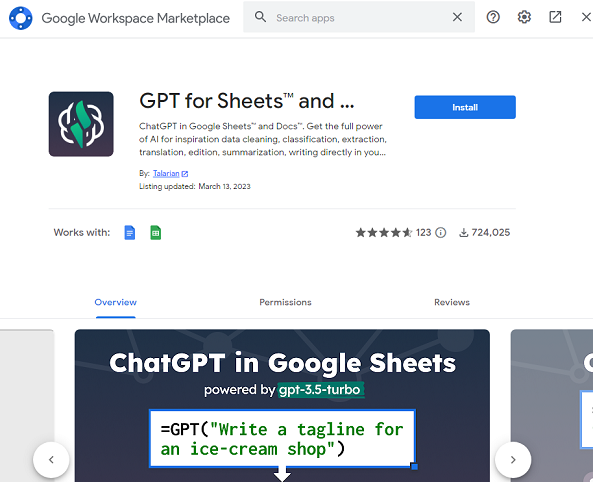Screen dimensions: 593x482
Task: Click the external link icon beside Talarian
Action: pyautogui.click(x=185, y=174)
